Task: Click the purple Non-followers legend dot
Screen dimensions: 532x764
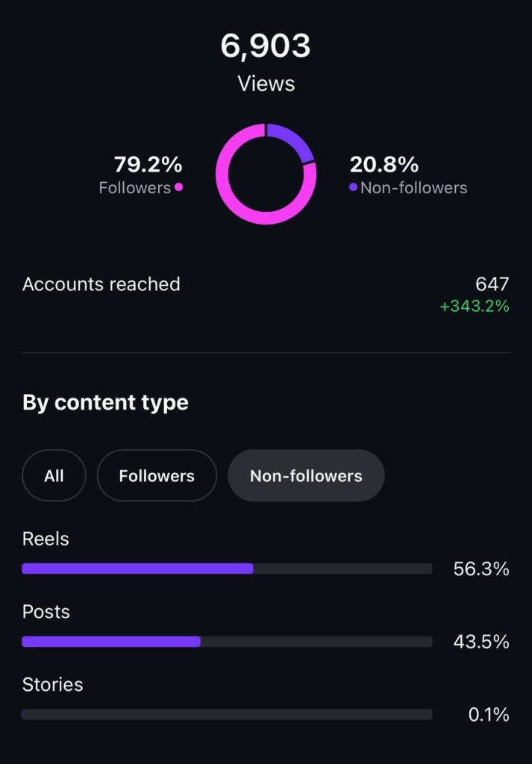Action: coord(353,187)
